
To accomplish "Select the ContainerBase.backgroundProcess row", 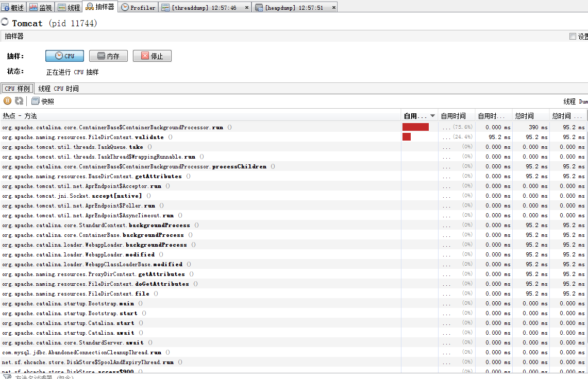I will (x=294, y=235).
